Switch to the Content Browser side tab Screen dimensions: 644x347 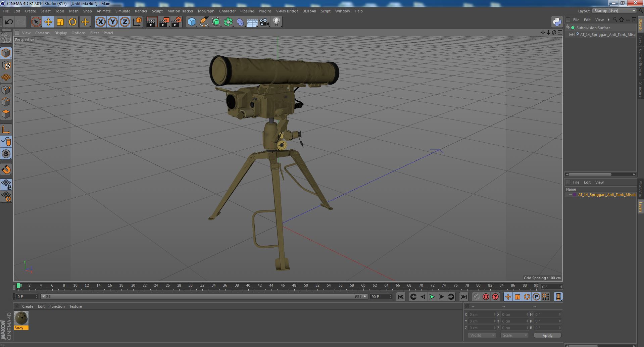[640, 62]
